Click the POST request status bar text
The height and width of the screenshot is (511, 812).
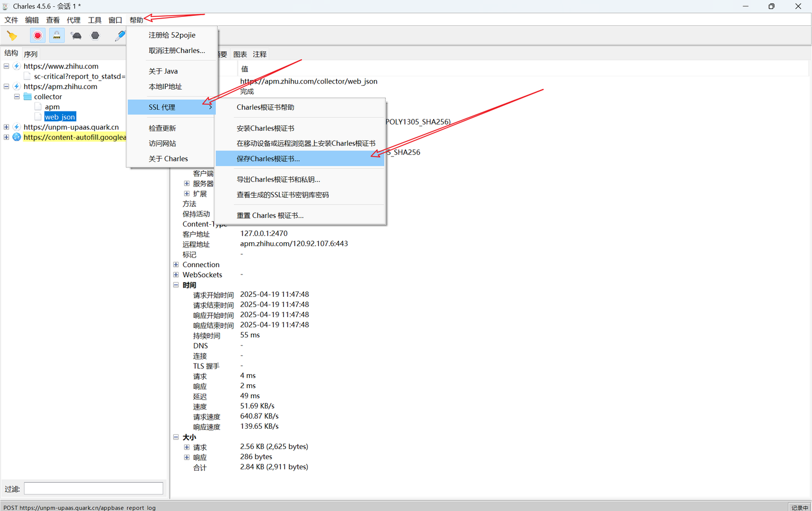pyautogui.click(x=80, y=507)
